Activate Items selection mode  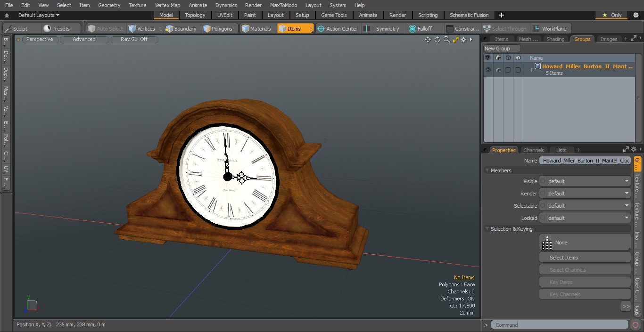pyautogui.click(x=295, y=29)
